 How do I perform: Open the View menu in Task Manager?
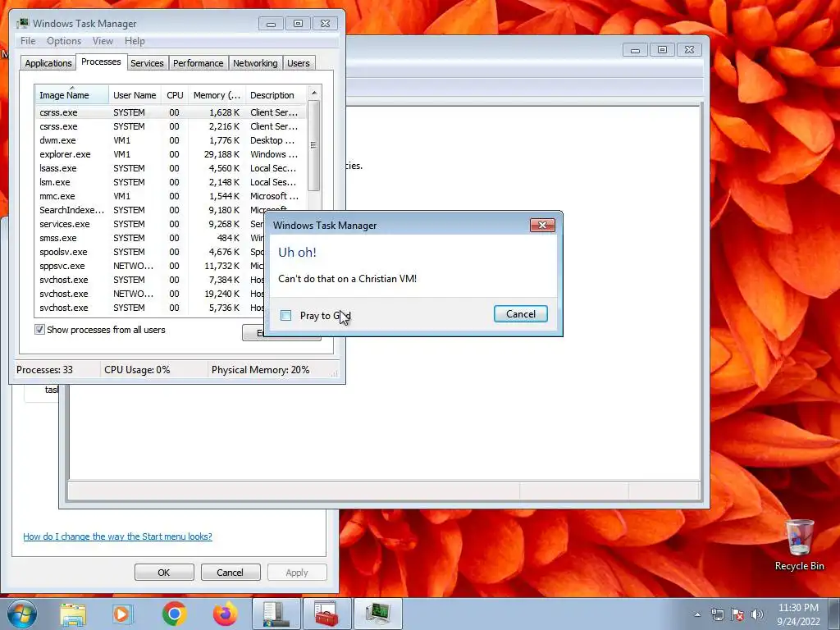pyautogui.click(x=103, y=41)
